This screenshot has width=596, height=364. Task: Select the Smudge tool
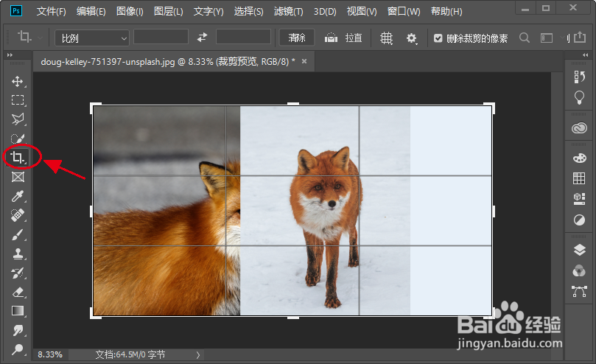click(18, 330)
